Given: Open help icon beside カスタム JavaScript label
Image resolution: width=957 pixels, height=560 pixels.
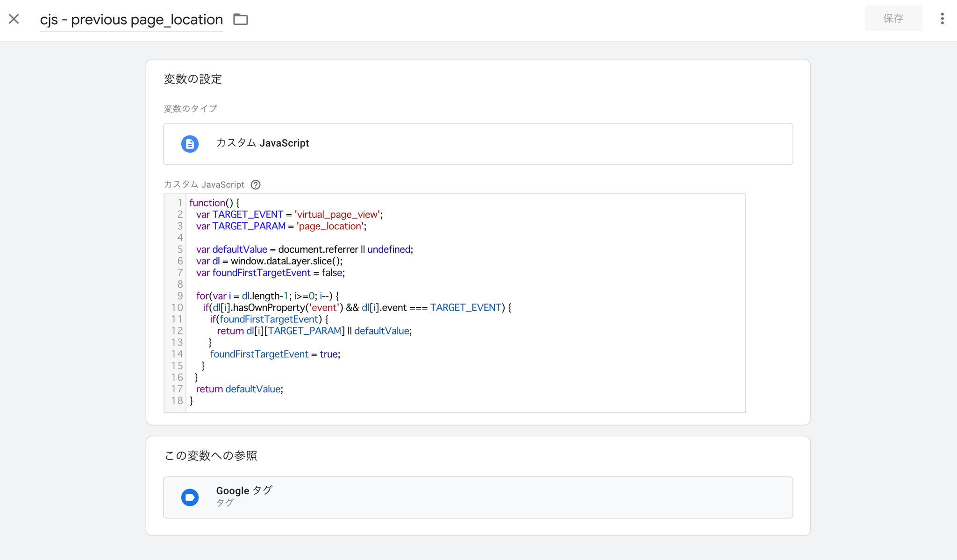Looking at the screenshot, I should 256,184.
